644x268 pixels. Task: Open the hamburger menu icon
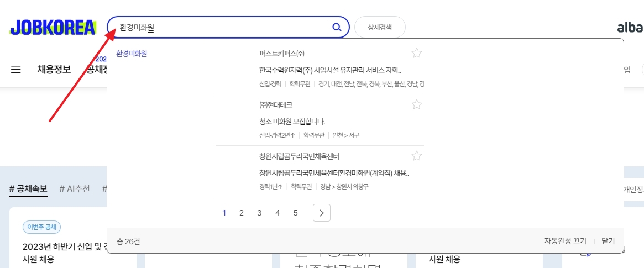pyautogui.click(x=16, y=70)
